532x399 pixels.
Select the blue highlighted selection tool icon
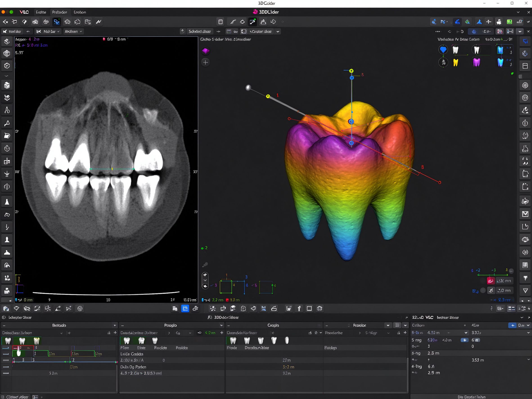(56, 22)
